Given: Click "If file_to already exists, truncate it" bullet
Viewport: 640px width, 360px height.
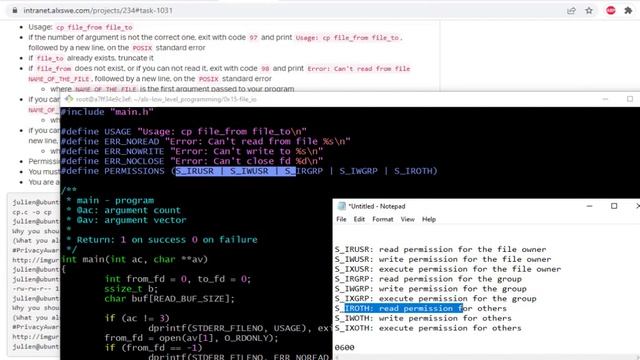Looking at the screenshot, I should tap(91, 58).
